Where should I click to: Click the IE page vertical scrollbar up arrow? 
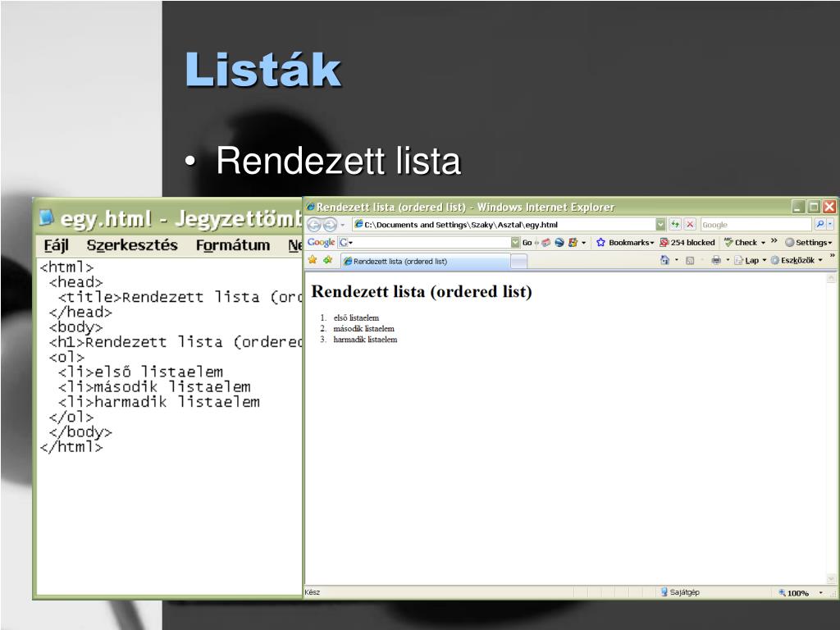coord(831,278)
